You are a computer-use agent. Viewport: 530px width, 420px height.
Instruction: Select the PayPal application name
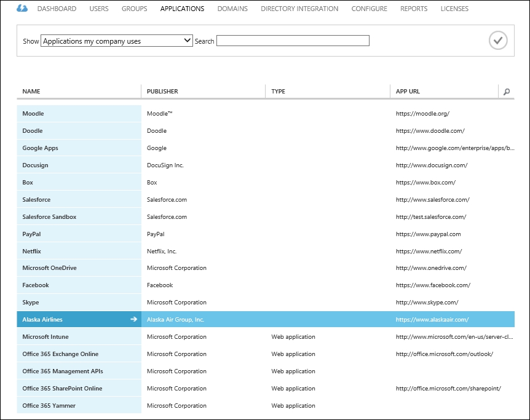click(x=31, y=234)
